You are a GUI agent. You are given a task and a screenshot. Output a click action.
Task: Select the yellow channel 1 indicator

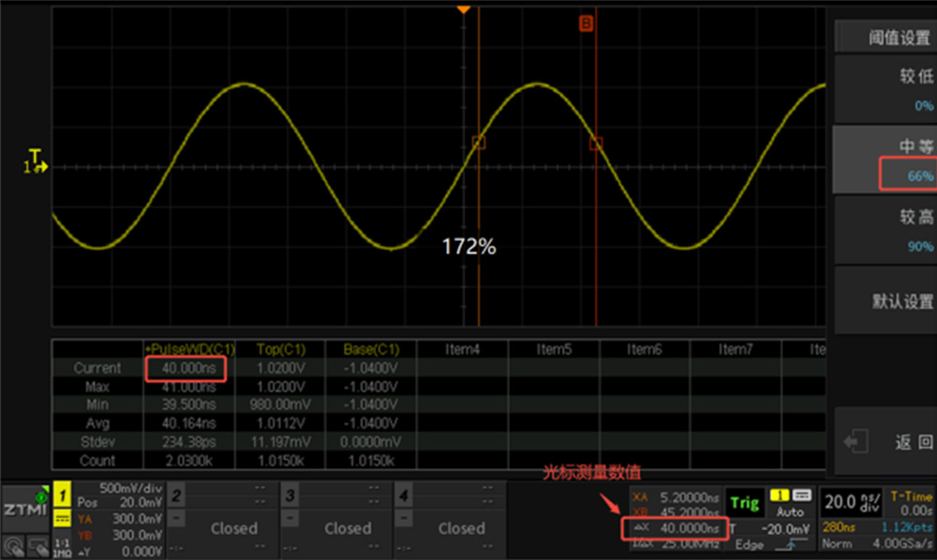click(62, 494)
